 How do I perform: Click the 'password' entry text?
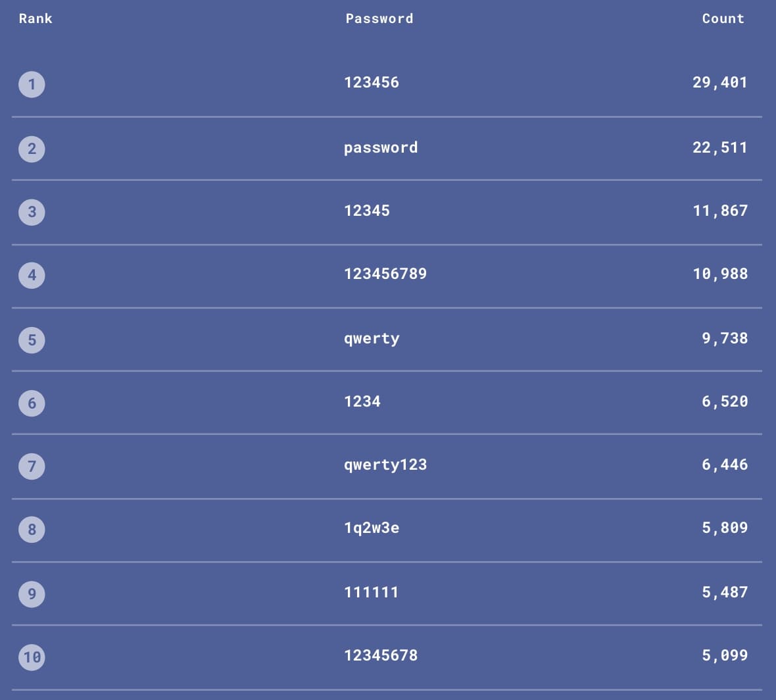[x=381, y=147]
